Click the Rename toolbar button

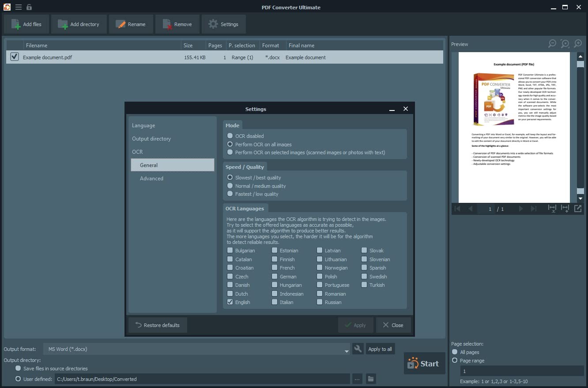pyautogui.click(x=131, y=24)
